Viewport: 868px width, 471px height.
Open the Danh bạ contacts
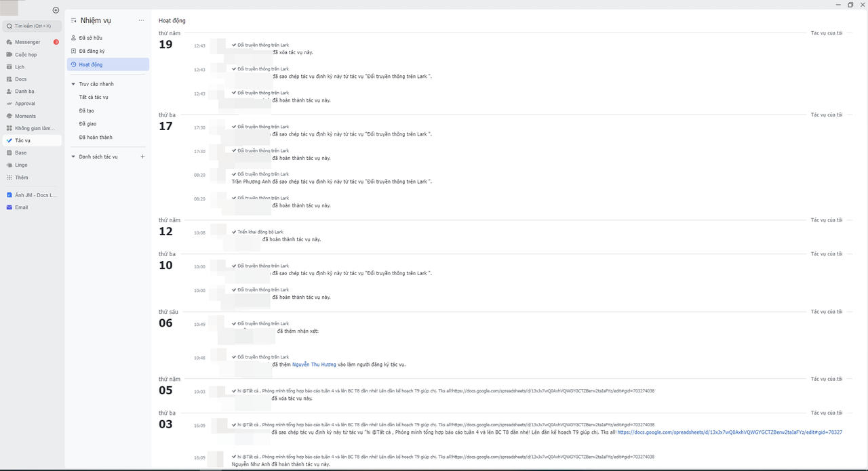[24, 91]
